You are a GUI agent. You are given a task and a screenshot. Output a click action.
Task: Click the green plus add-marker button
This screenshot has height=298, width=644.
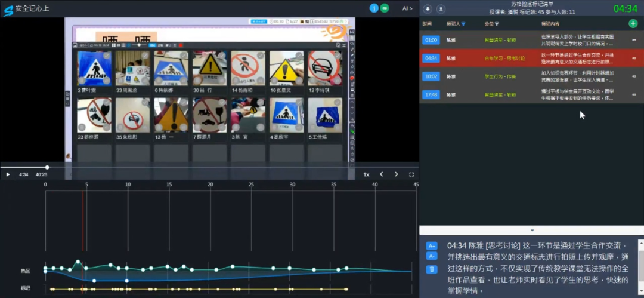633,23
